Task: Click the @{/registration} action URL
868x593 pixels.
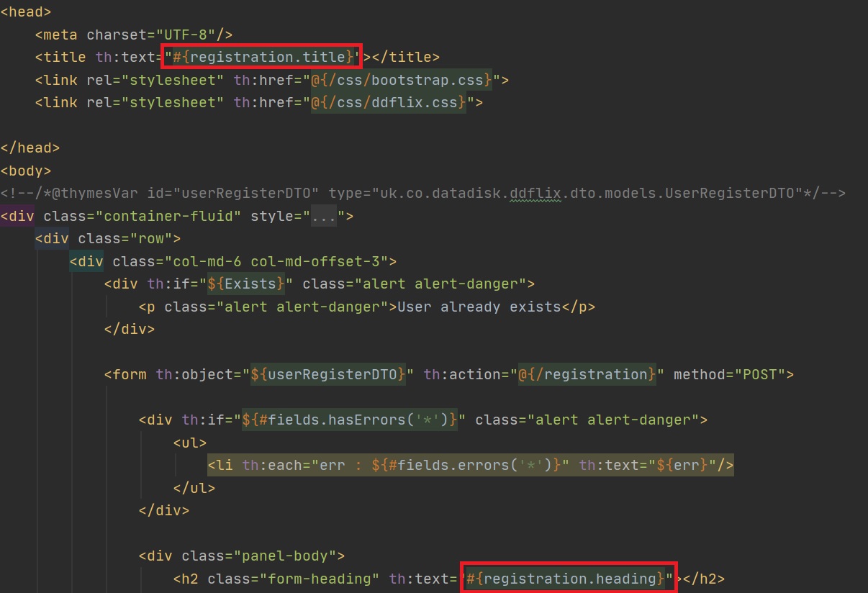Action: coord(587,374)
